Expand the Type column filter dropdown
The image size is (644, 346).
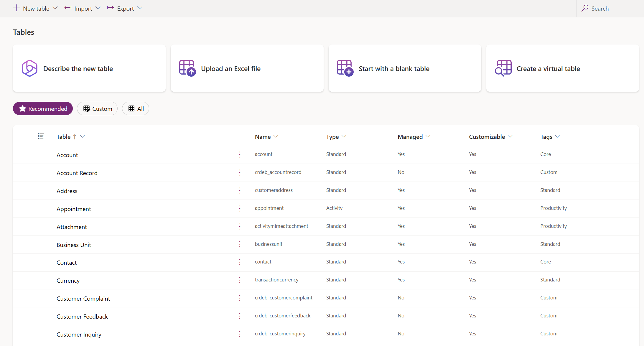(344, 136)
